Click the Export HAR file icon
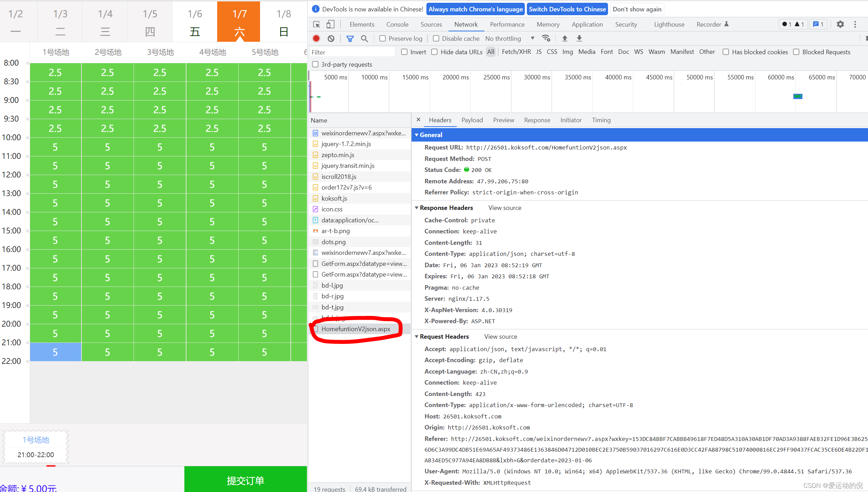Viewport: 868px width, 492px height. [x=578, y=39]
